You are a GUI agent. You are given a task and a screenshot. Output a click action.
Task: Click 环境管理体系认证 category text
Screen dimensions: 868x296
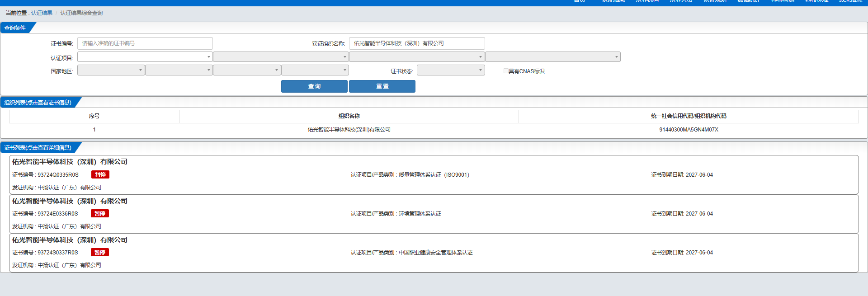[420, 214]
